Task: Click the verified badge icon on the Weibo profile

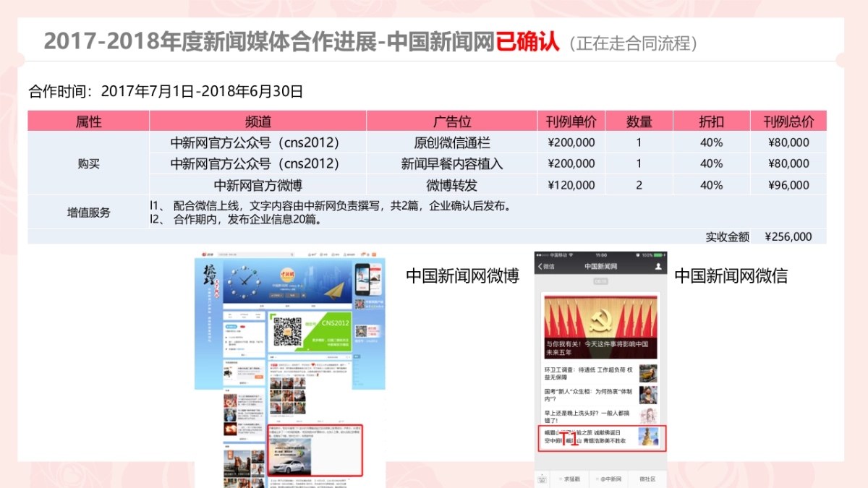Action: 298,286
